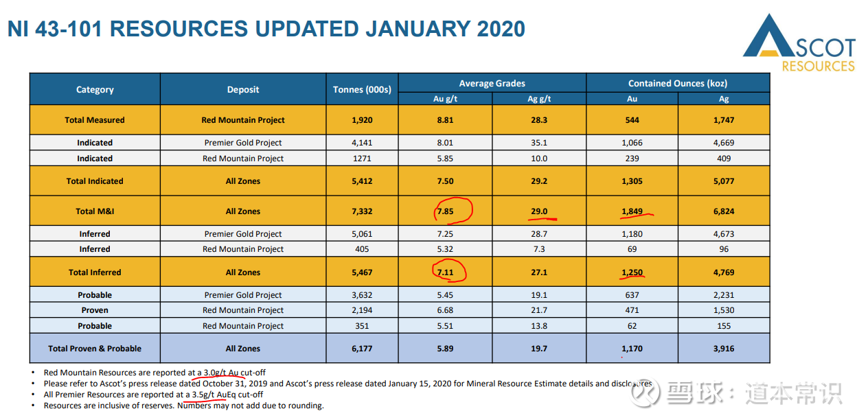
Task: Click the 5,412 tonnes value
Action: pos(362,181)
